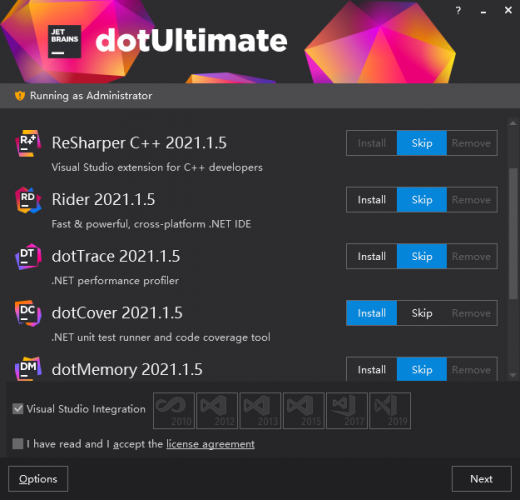The width and height of the screenshot is (520, 500).
Task: Open help with the question mark icon
Action: pyautogui.click(x=458, y=11)
